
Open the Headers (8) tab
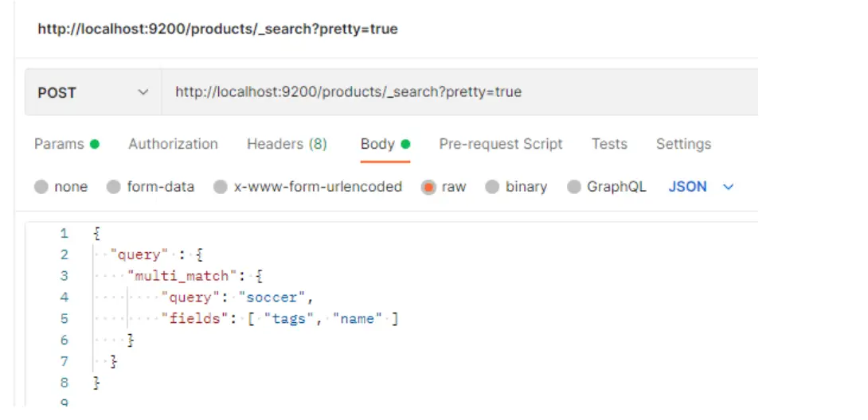tap(287, 144)
